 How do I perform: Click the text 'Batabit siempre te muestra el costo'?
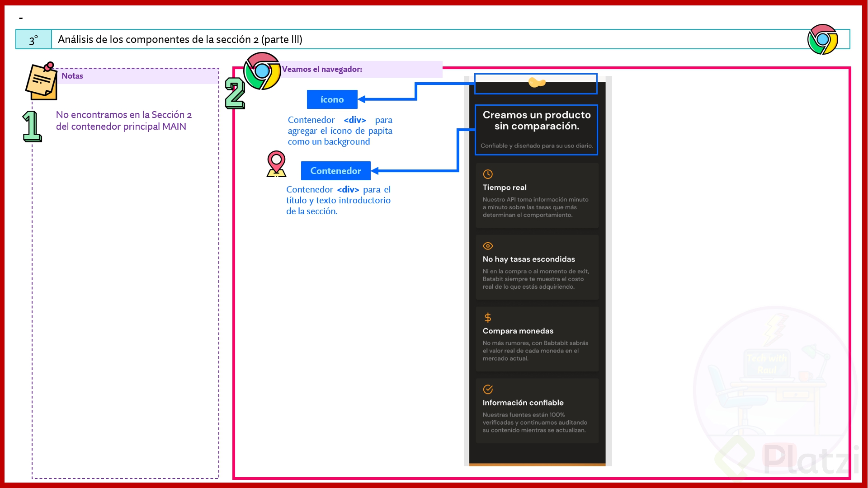click(533, 279)
